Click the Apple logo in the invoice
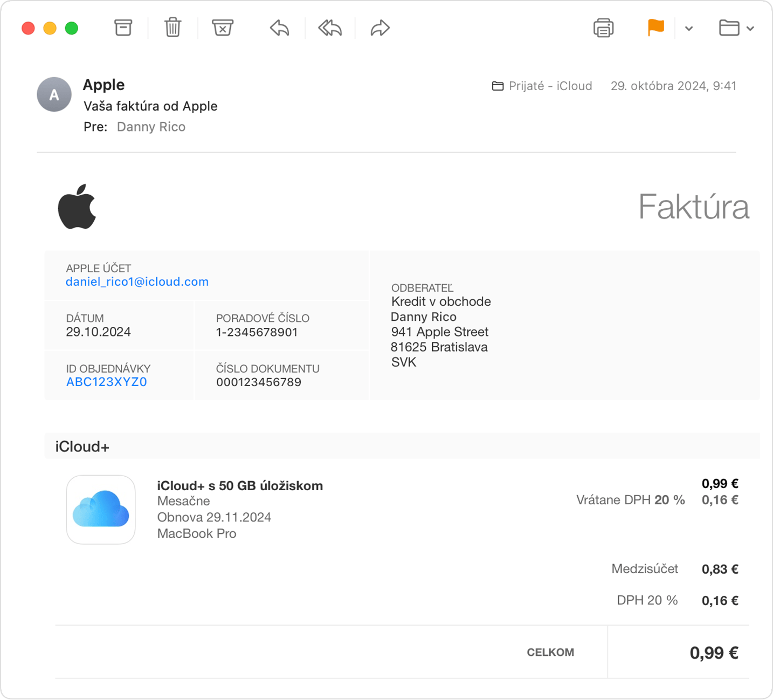 point(77,207)
